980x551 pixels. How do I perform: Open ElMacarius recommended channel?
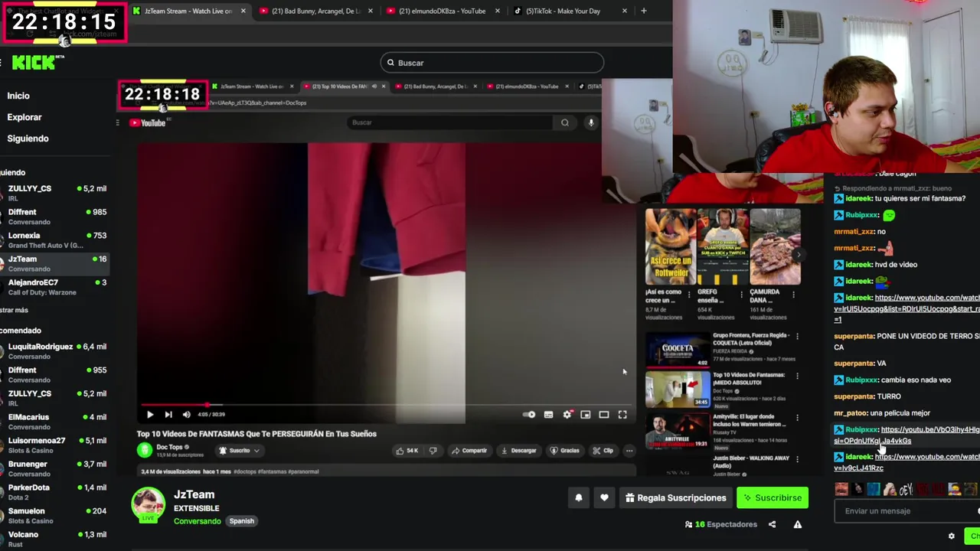[55, 422]
